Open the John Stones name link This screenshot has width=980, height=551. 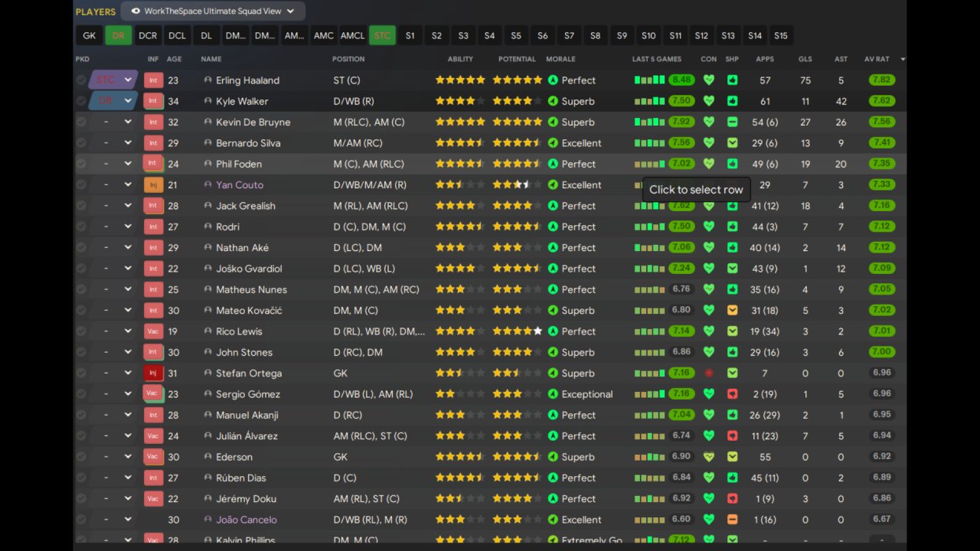tap(244, 352)
